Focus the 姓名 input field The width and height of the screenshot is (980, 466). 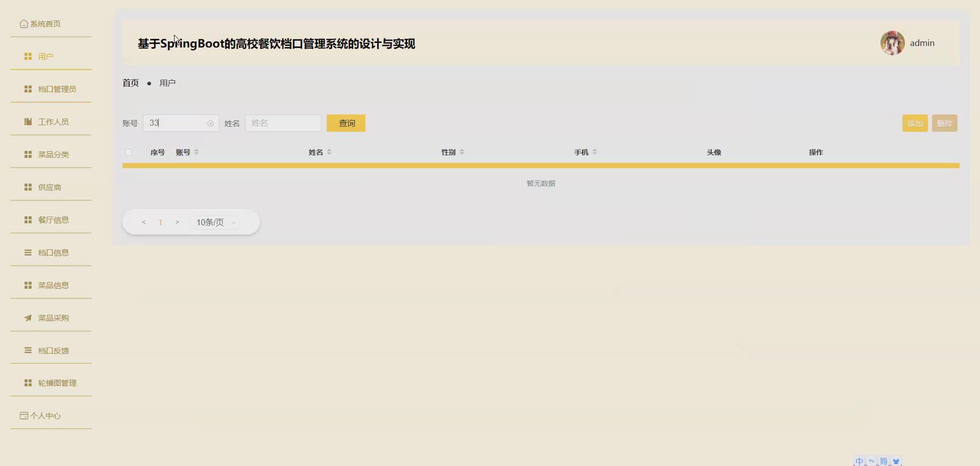[283, 123]
